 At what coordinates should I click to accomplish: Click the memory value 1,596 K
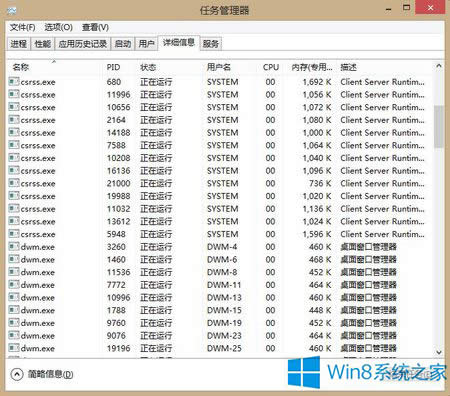point(317,234)
